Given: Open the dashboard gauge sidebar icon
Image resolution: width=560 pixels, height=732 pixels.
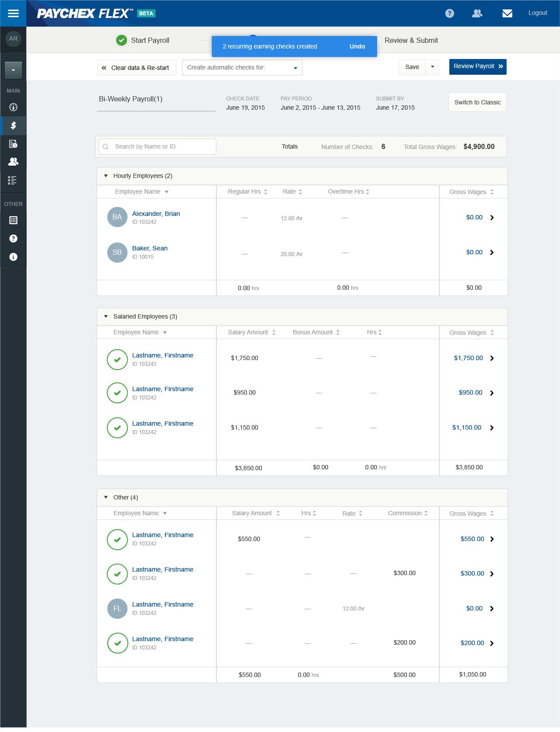Looking at the screenshot, I should [14, 107].
